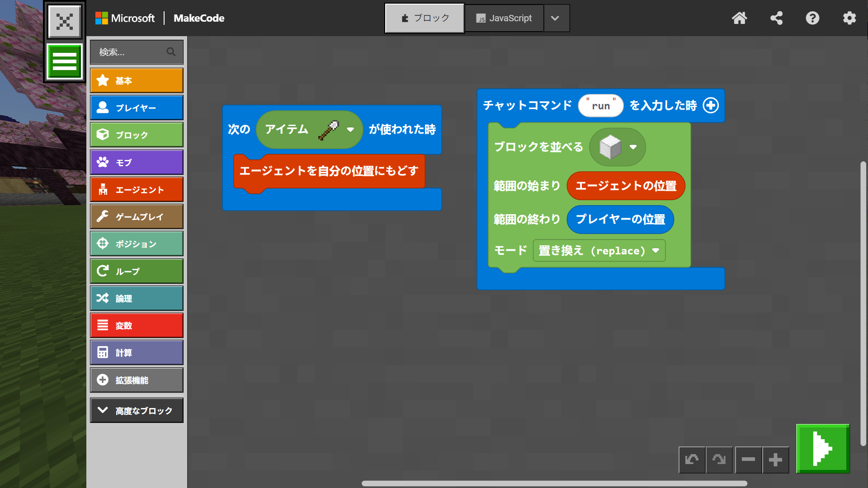Click the green Play/run button
The width and height of the screenshot is (868, 488).
[822, 449]
